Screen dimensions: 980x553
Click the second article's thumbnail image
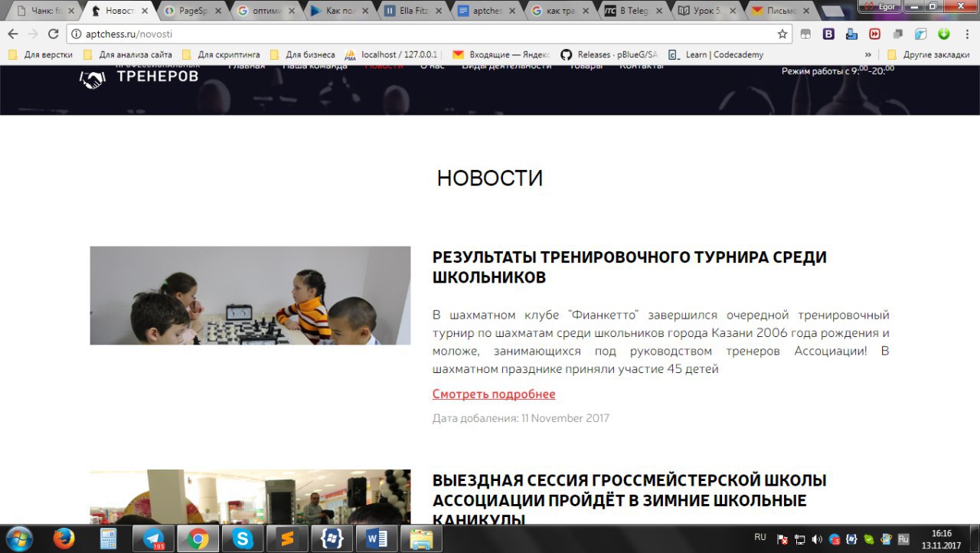(250, 497)
